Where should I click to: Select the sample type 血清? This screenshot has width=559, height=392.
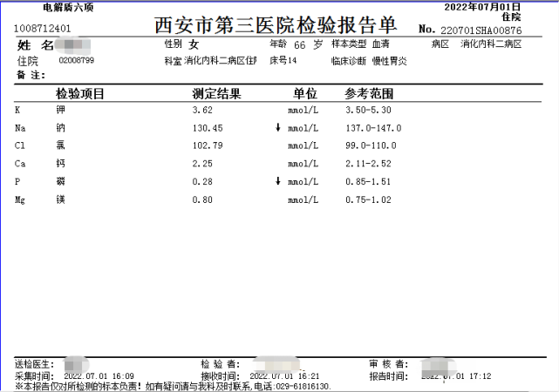click(381, 44)
